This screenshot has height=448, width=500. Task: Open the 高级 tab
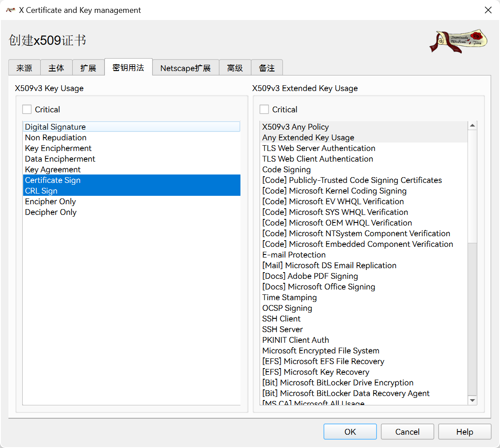point(235,68)
